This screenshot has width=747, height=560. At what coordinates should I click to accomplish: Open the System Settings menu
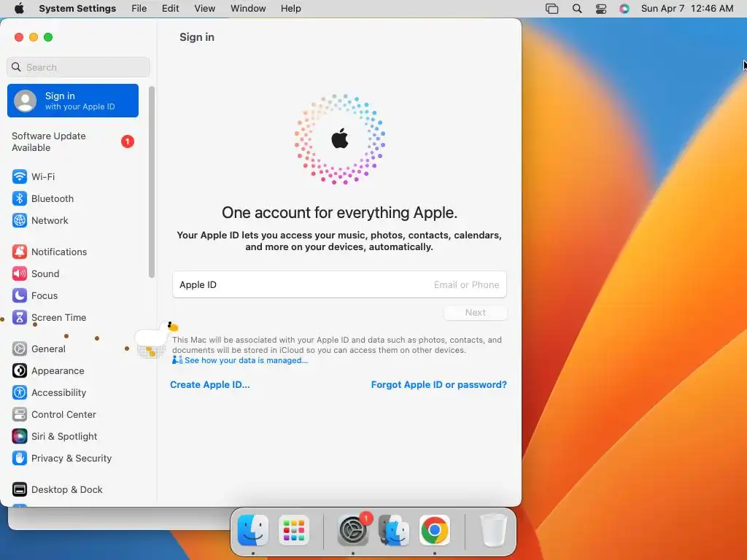pos(77,9)
